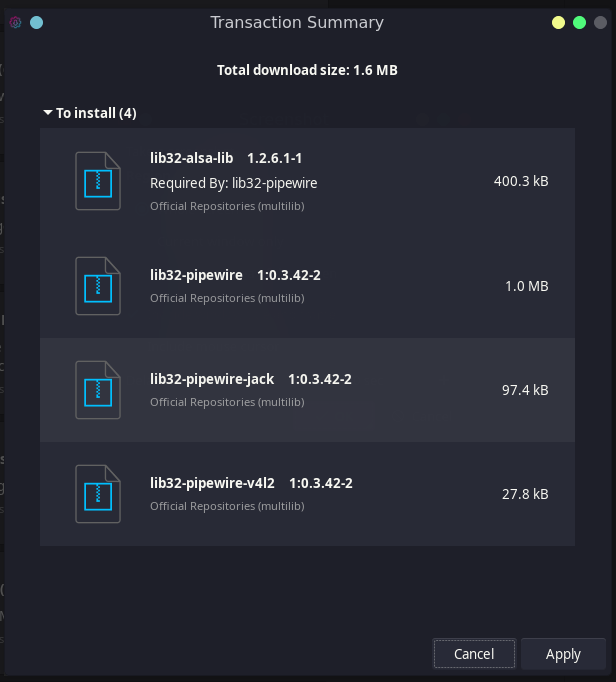
Task: Click the lib32-alsa-lib package archive icon
Action: click(98, 181)
